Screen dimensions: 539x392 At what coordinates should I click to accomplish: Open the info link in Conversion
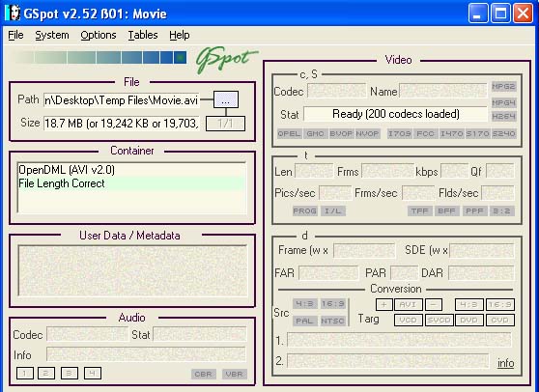click(x=506, y=363)
